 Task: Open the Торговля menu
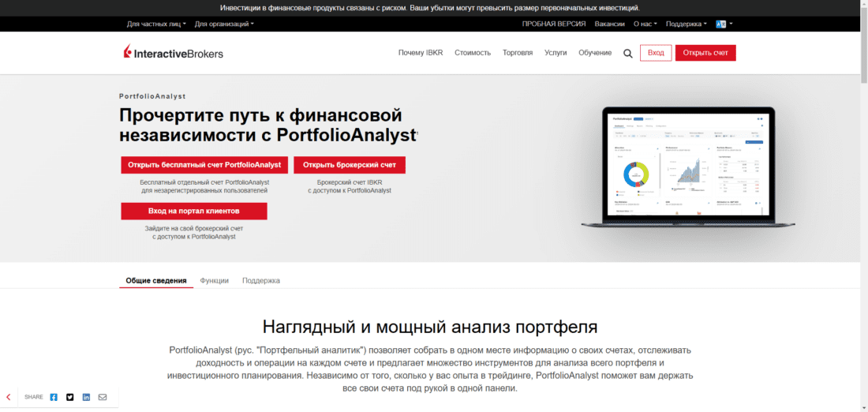click(518, 53)
